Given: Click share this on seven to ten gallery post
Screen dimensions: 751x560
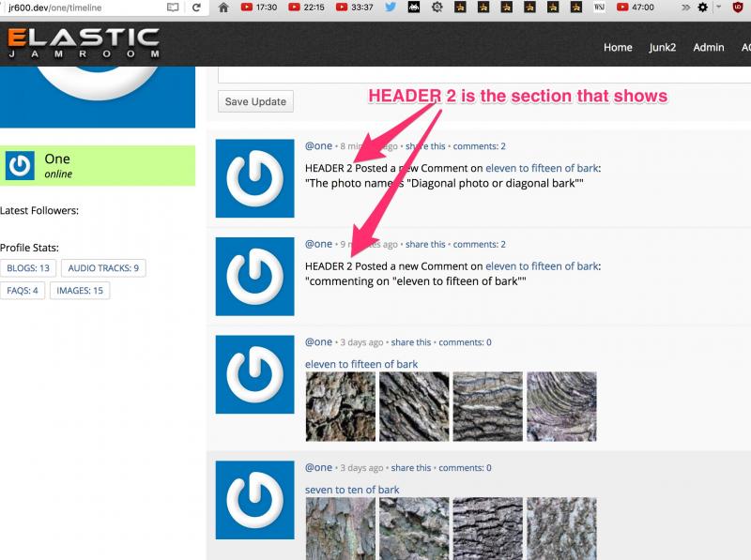Looking at the screenshot, I should (x=411, y=468).
